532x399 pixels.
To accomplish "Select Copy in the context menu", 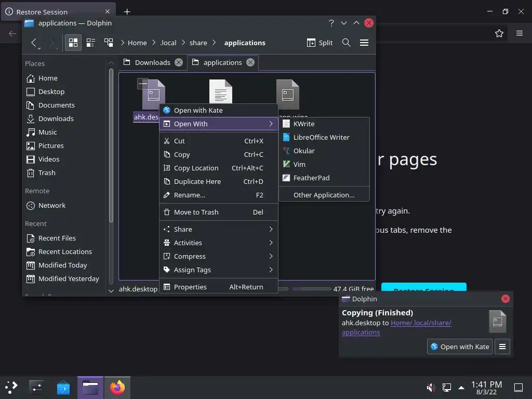I will point(219,154).
